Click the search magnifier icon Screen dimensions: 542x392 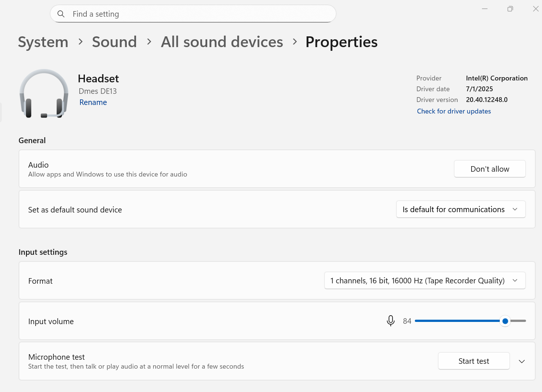(61, 14)
